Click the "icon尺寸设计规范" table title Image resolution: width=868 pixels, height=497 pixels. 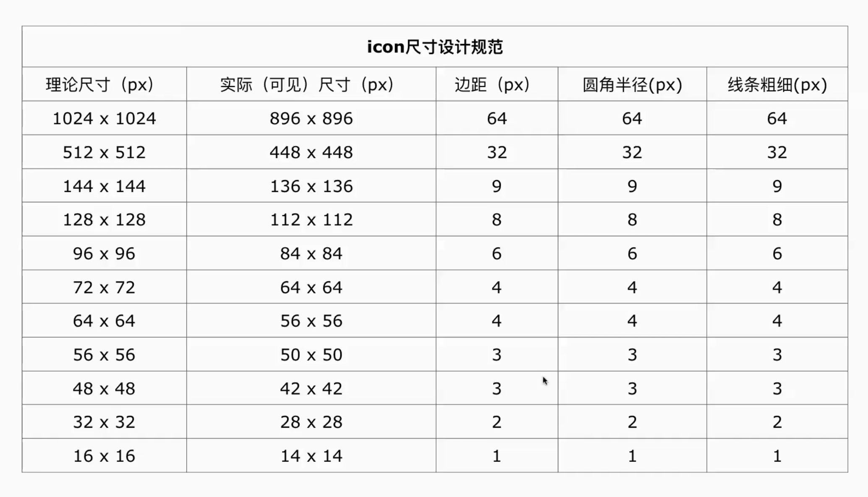click(x=435, y=47)
